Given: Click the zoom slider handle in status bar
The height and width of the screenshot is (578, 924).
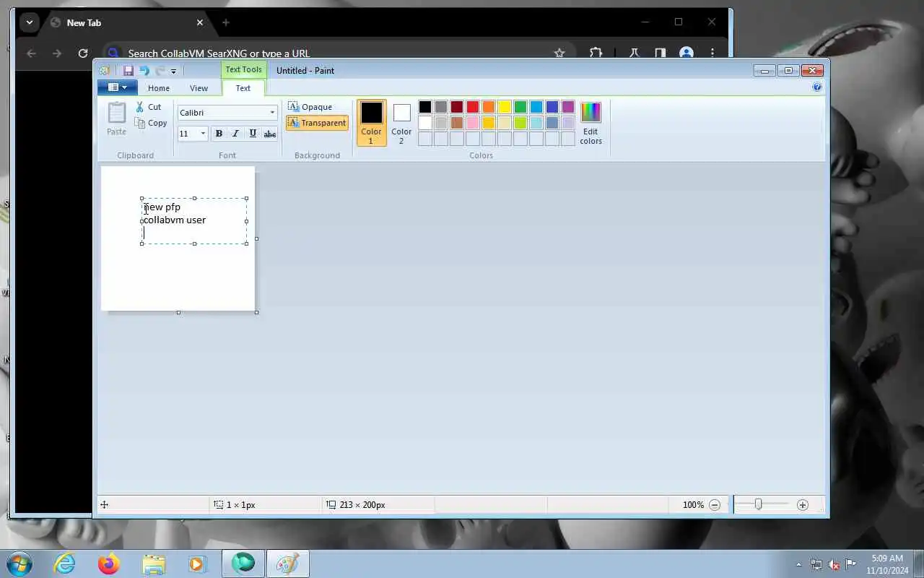Looking at the screenshot, I should pyautogui.click(x=758, y=504).
